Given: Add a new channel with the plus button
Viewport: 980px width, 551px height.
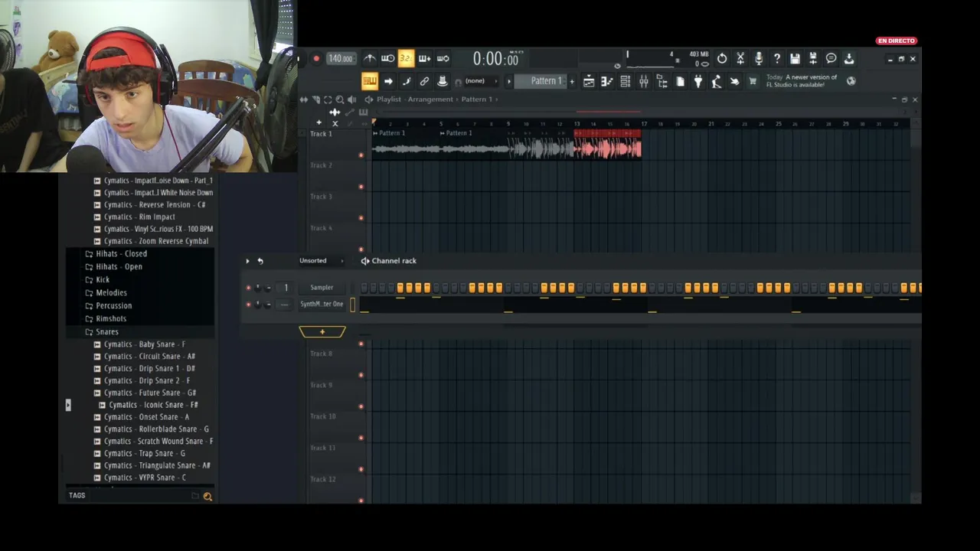Looking at the screenshot, I should tap(322, 331).
